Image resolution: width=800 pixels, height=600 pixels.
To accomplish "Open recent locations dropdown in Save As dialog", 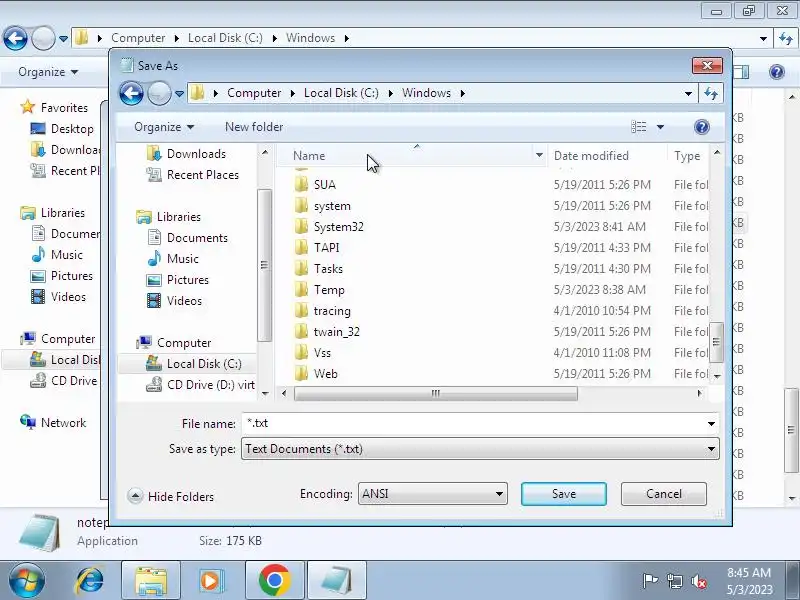I will (x=179, y=94).
